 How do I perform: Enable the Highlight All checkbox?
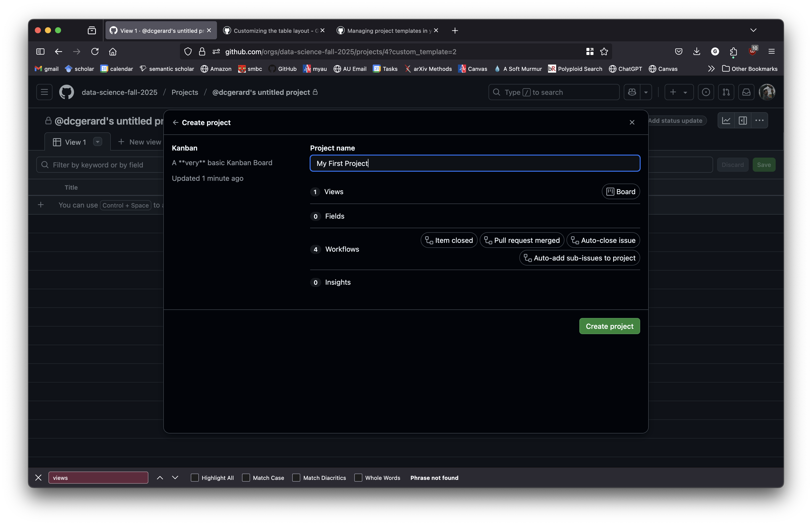tap(194, 478)
